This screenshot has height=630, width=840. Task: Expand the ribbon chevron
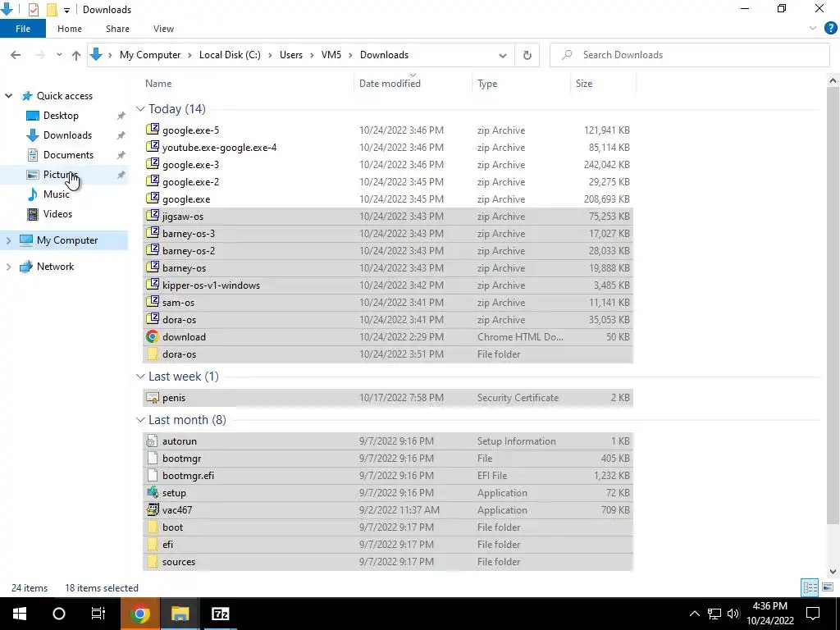click(813, 29)
